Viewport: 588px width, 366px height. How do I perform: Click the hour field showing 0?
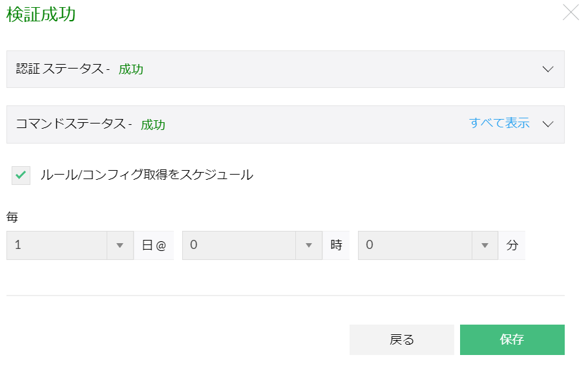tap(239, 246)
